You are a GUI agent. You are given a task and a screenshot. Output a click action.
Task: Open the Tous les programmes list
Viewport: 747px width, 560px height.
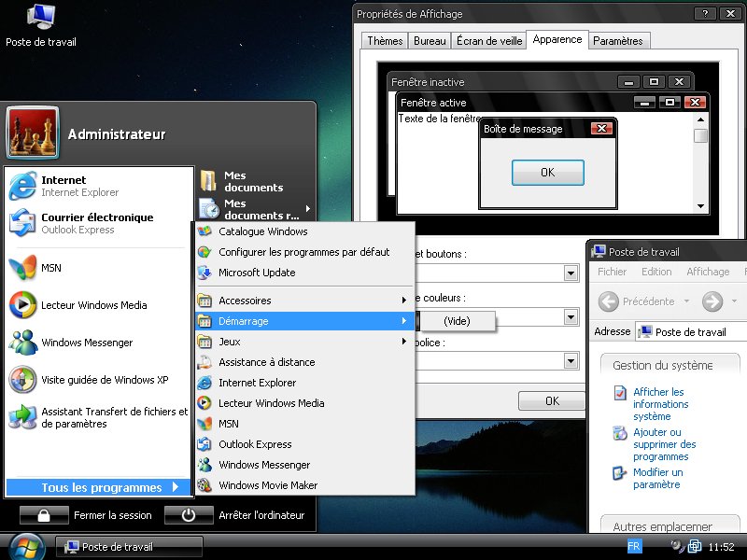coord(101,487)
